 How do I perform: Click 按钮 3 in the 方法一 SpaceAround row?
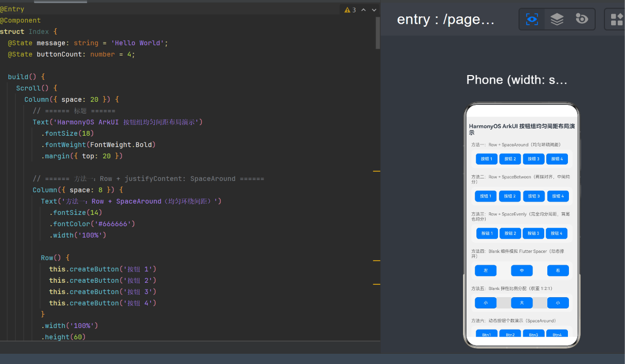tap(533, 159)
